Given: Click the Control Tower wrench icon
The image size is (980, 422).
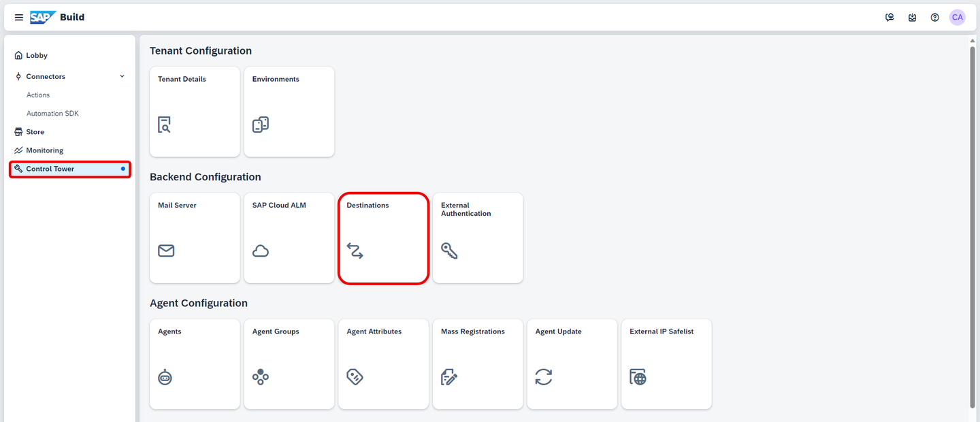Looking at the screenshot, I should (18, 169).
